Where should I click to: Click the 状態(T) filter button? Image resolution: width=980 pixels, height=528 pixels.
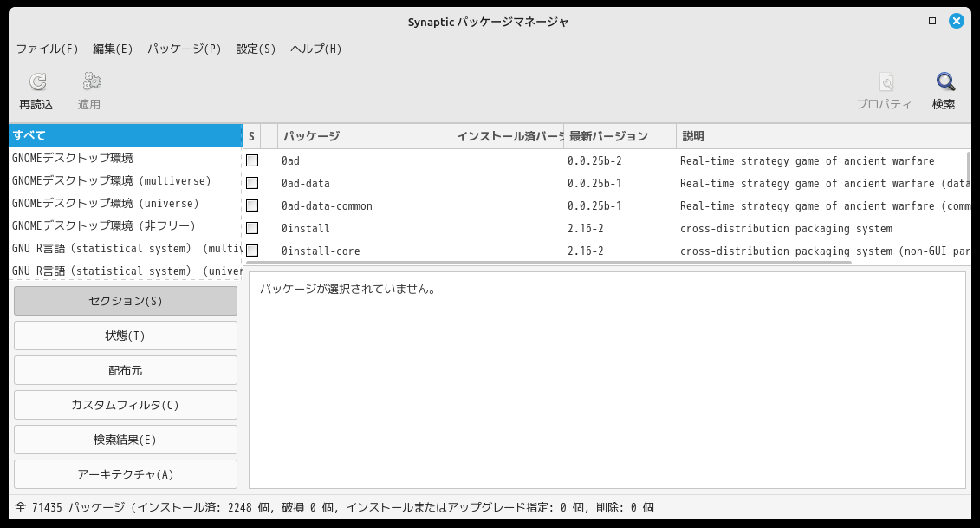[x=126, y=336]
